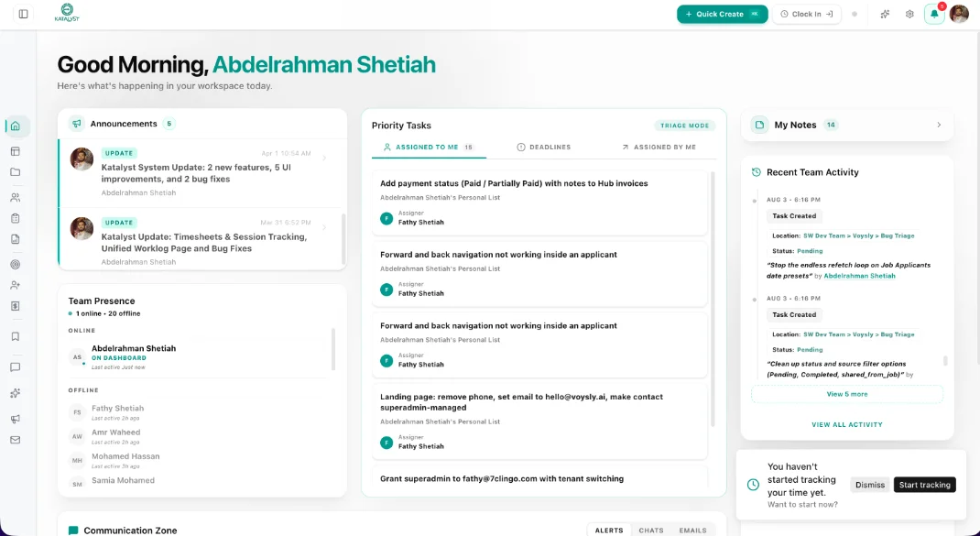Open the folder icon in sidebar

(16, 172)
